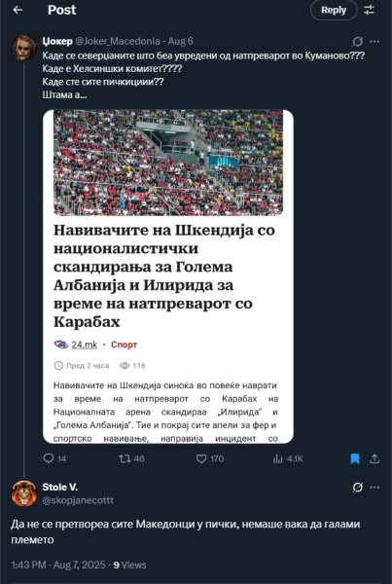Expand the more options on Stole V.'s reply
This screenshot has height=584, width=392.
[x=374, y=488]
